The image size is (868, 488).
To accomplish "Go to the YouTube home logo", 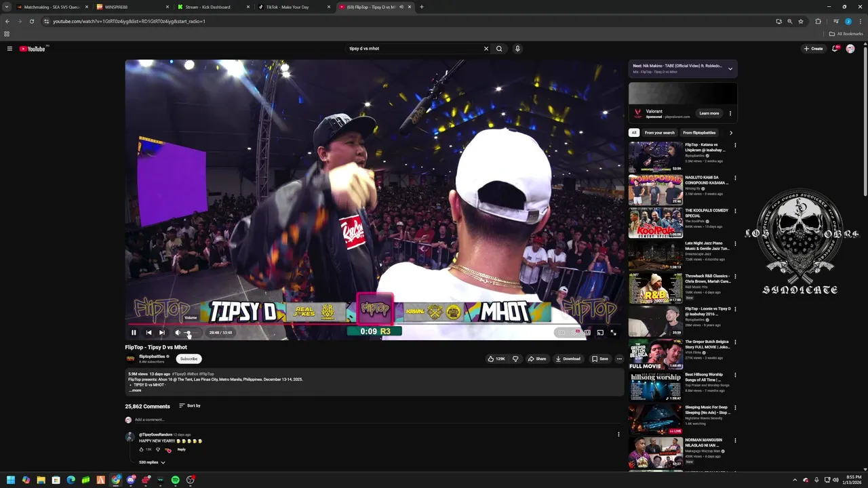I will tap(33, 49).
